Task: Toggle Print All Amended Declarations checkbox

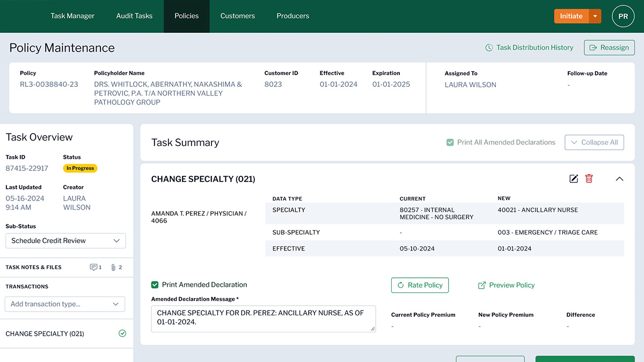Action: [450, 143]
